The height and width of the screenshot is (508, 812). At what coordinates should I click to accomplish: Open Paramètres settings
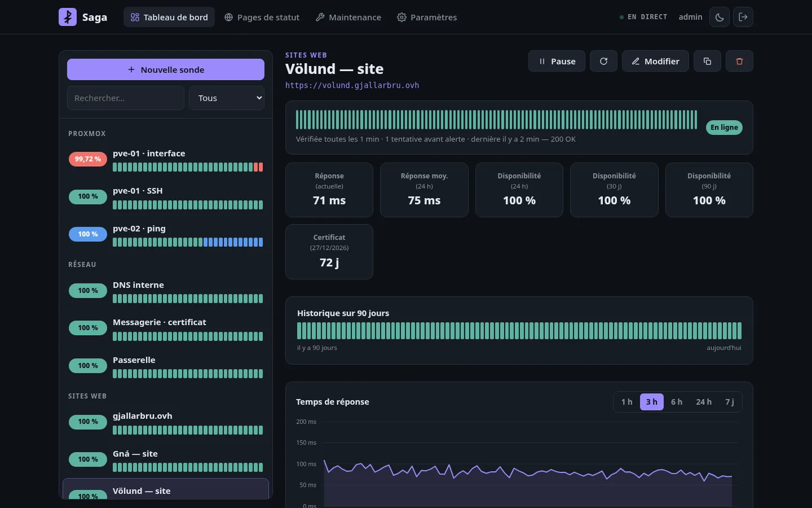[427, 17]
